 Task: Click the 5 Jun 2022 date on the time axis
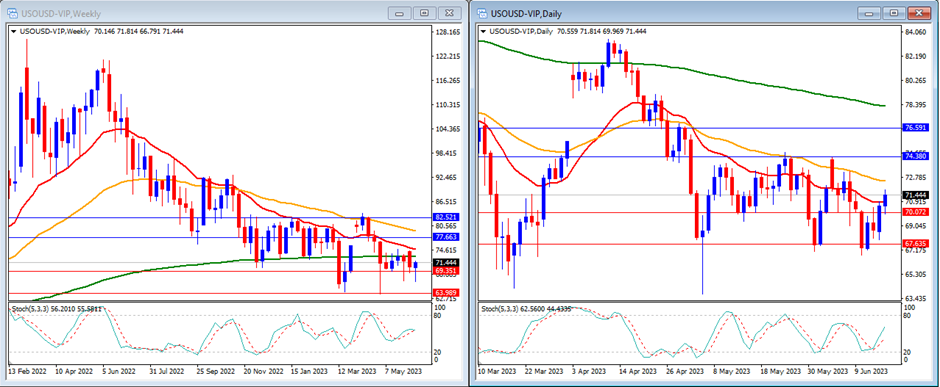pyautogui.click(x=120, y=371)
